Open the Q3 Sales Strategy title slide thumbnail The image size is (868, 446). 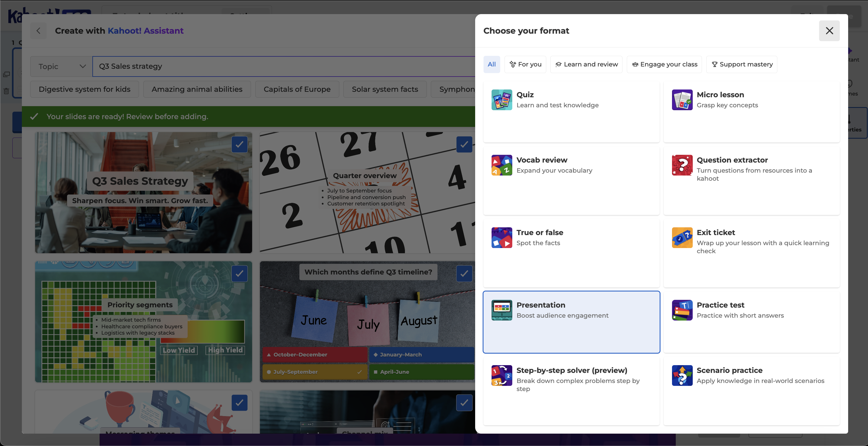pyautogui.click(x=144, y=192)
